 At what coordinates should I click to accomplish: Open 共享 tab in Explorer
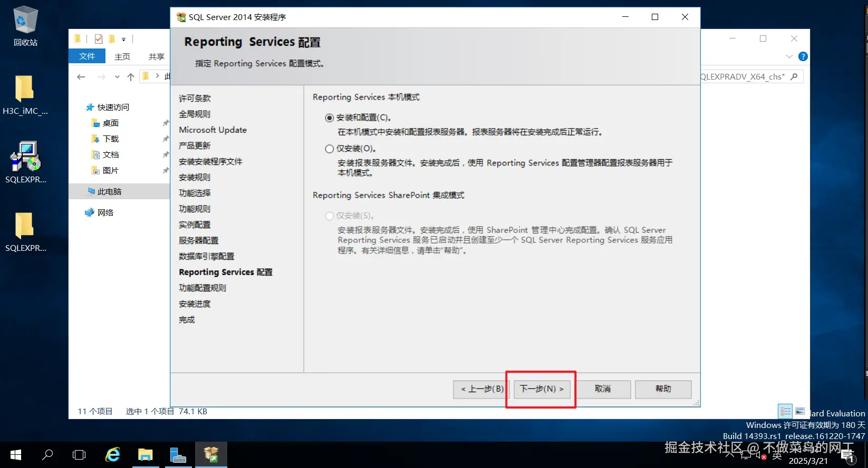157,56
